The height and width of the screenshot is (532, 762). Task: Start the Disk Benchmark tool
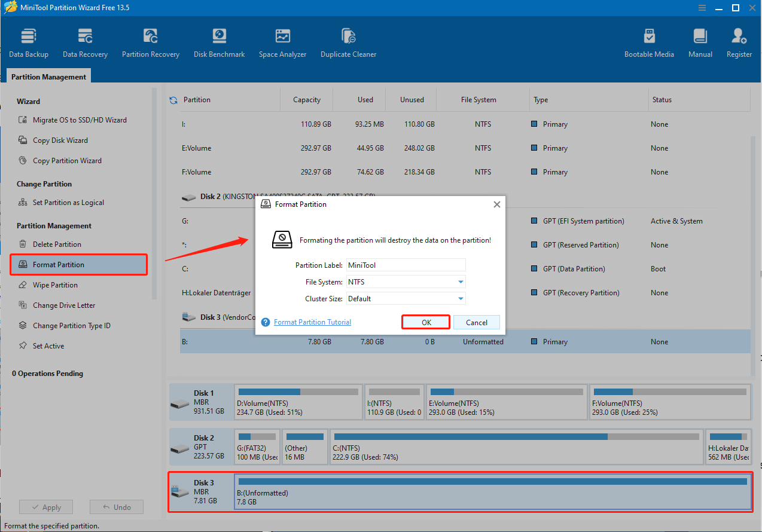(219, 42)
